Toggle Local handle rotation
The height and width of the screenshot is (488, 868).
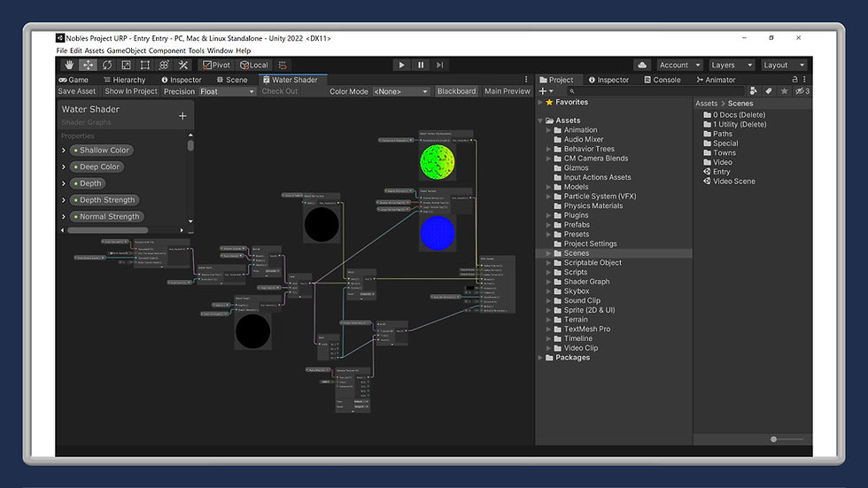click(253, 65)
